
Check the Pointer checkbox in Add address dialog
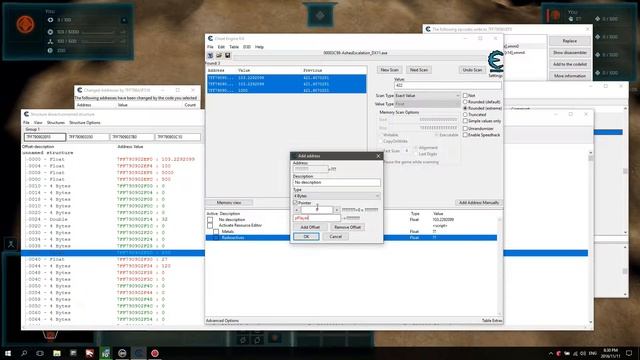[295, 202]
